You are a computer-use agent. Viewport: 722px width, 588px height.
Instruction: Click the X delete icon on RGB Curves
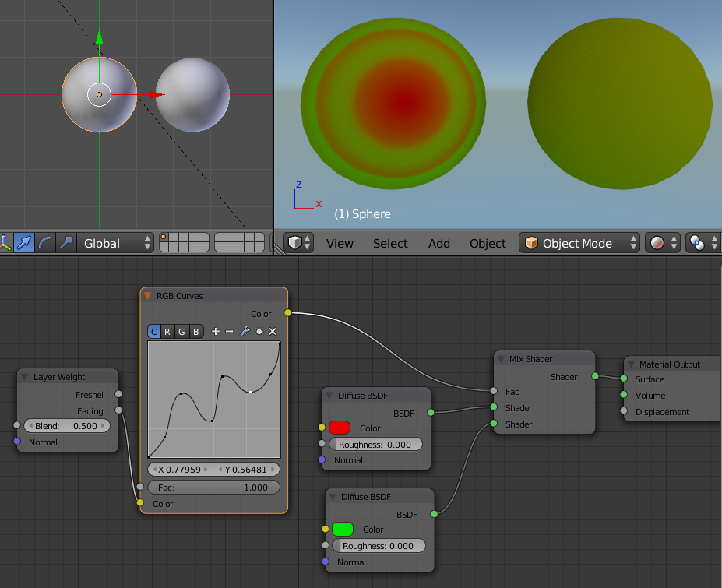point(272,331)
